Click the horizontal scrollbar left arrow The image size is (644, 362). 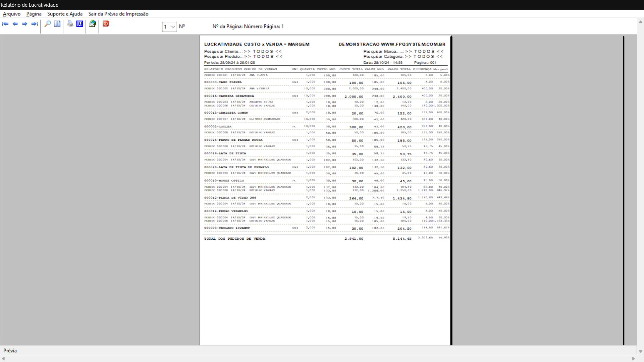tap(3, 359)
